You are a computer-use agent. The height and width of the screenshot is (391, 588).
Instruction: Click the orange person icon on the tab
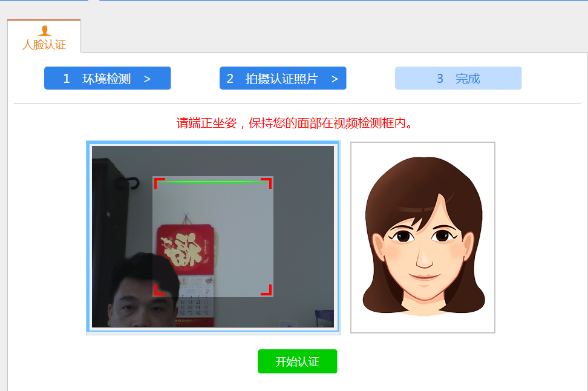pos(44,31)
